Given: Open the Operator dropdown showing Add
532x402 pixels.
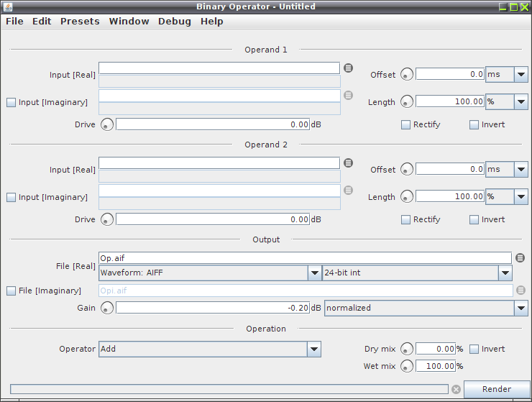Looking at the screenshot, I should click(x=210, y=349).
